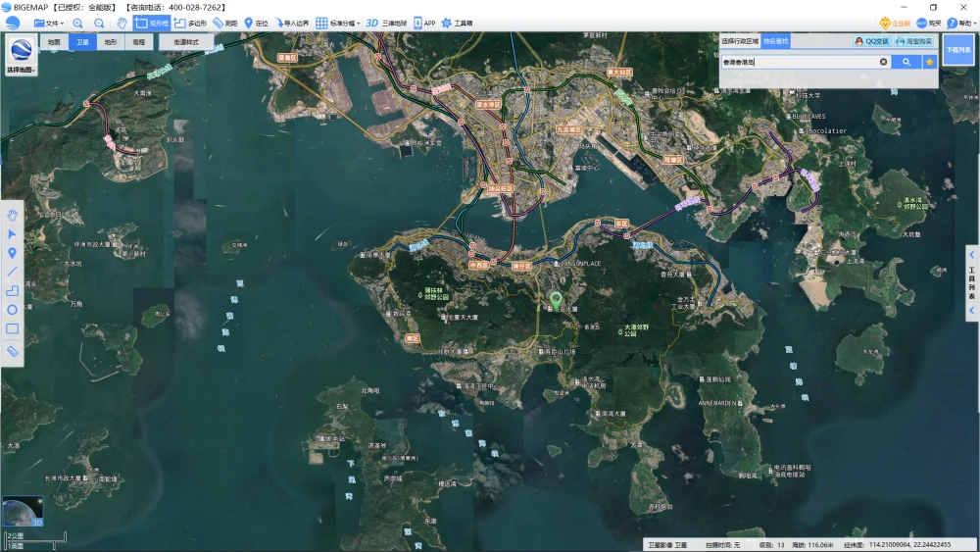Switch to the 卫星 satellite layer tab
This screenshot has height=552, width=980.
82,42
